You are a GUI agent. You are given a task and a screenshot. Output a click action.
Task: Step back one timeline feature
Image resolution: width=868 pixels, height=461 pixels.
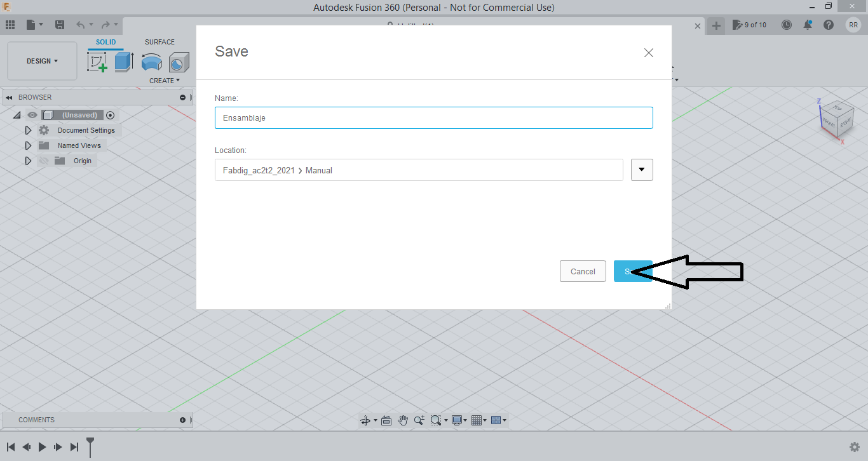(27, 447)
